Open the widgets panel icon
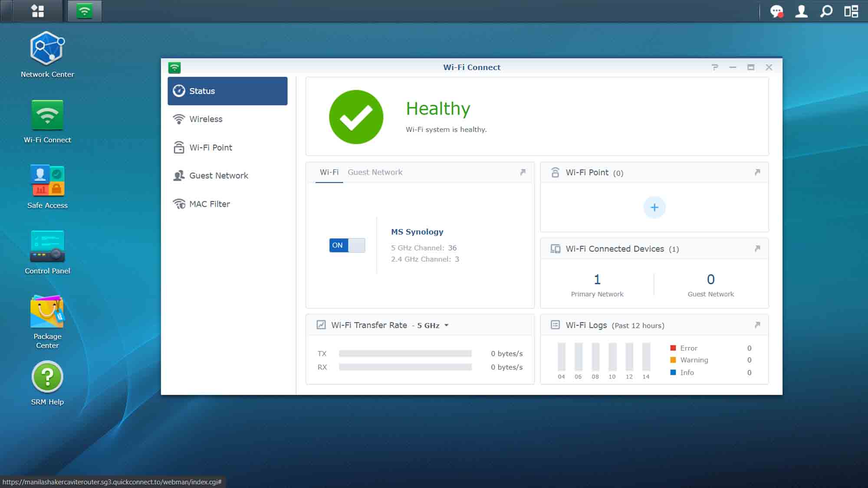Screen dimensions: 868x488 pyautogui.click(x=851, y=11)
